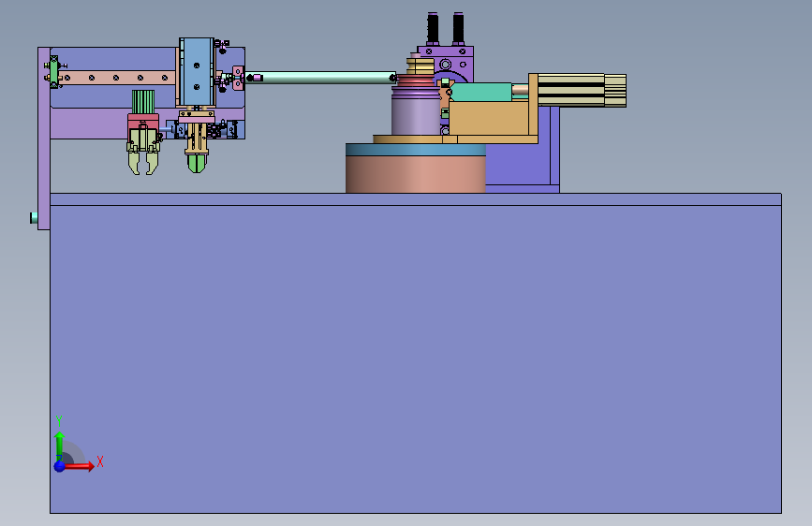This screenshot has width=812, height=526.
Task: Select the right gripper's bright green fingers
Action: pyautogui.click(x=197, y=163)
